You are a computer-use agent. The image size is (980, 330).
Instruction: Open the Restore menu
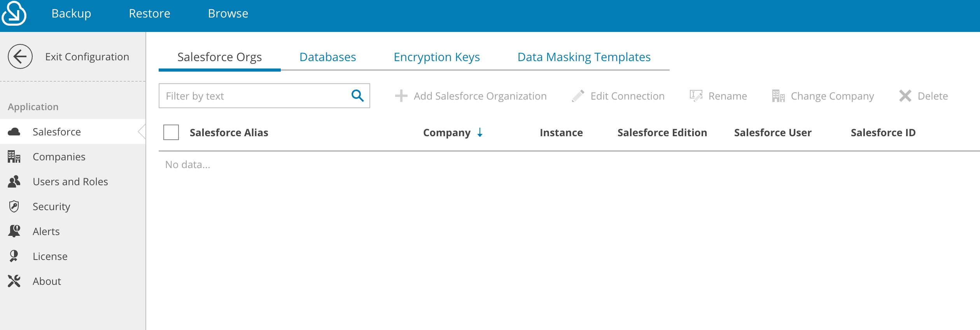point(149,14)
